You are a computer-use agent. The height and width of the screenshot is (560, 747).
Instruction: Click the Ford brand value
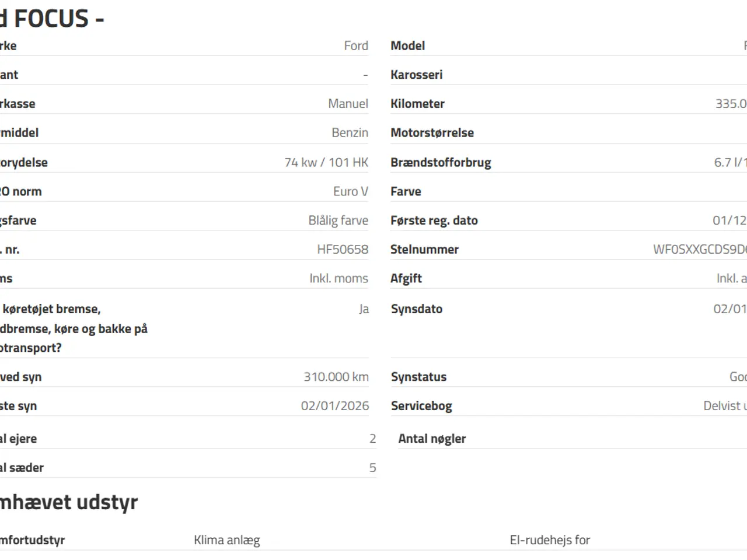tap(356, 45)
